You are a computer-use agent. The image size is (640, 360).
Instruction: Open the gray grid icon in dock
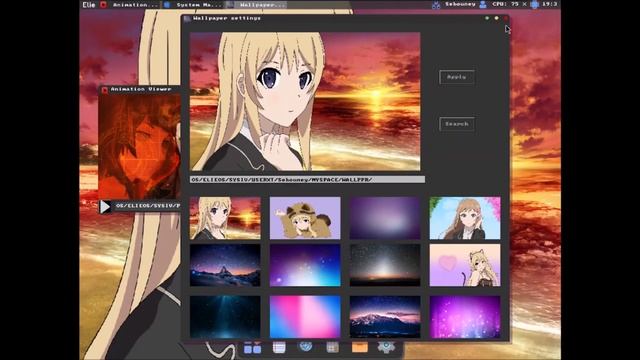[x=333, y=347]
